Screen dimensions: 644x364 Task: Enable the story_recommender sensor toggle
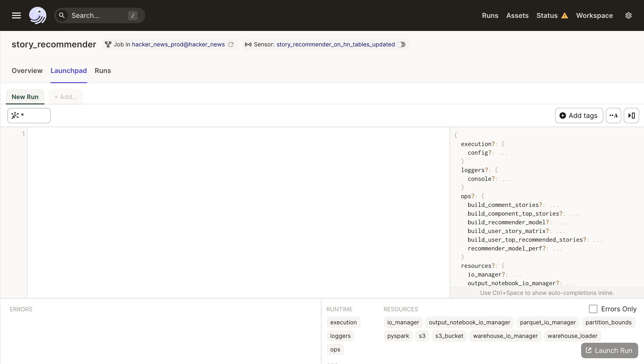[401, 44]
